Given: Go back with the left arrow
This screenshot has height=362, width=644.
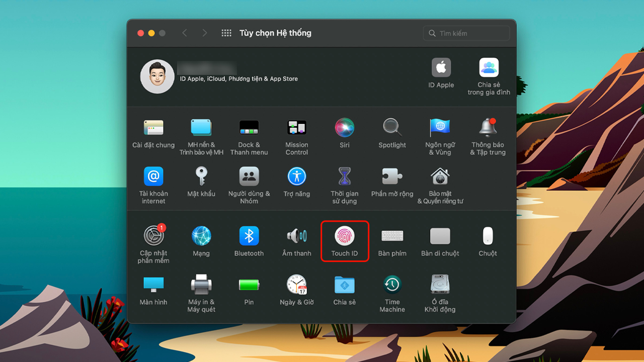Looking at the screenshot, I should pos(185,33).
